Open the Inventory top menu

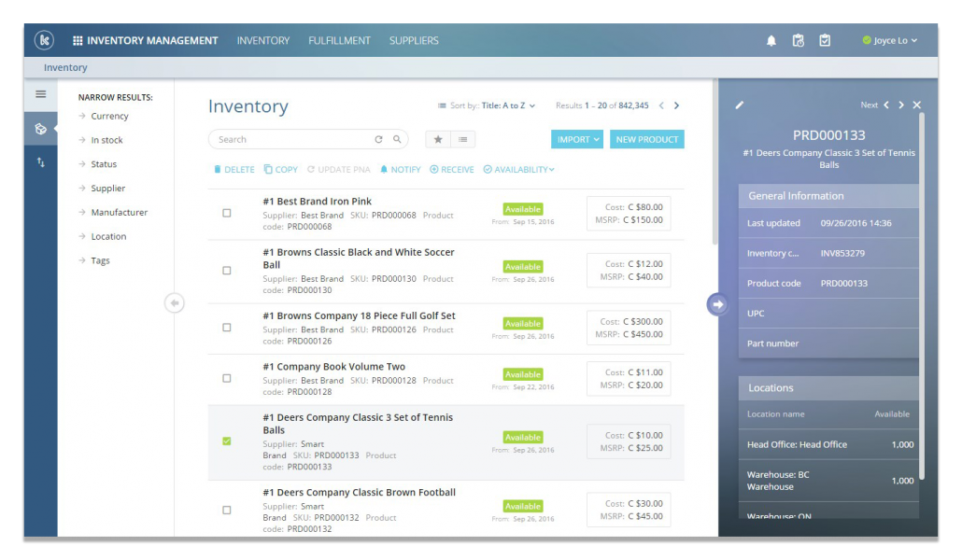pyautogui.click(x=263, y=40)
